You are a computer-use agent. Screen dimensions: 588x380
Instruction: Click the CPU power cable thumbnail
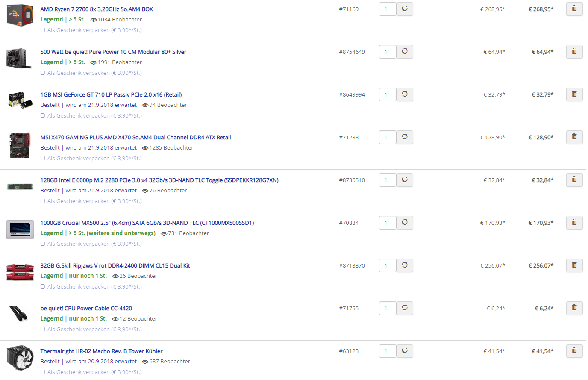18,314
